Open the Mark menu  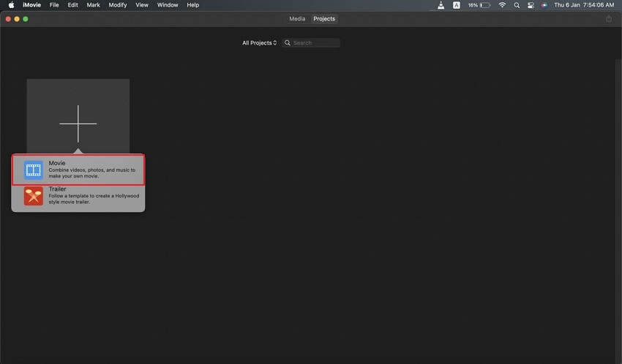tap(93, 5)
